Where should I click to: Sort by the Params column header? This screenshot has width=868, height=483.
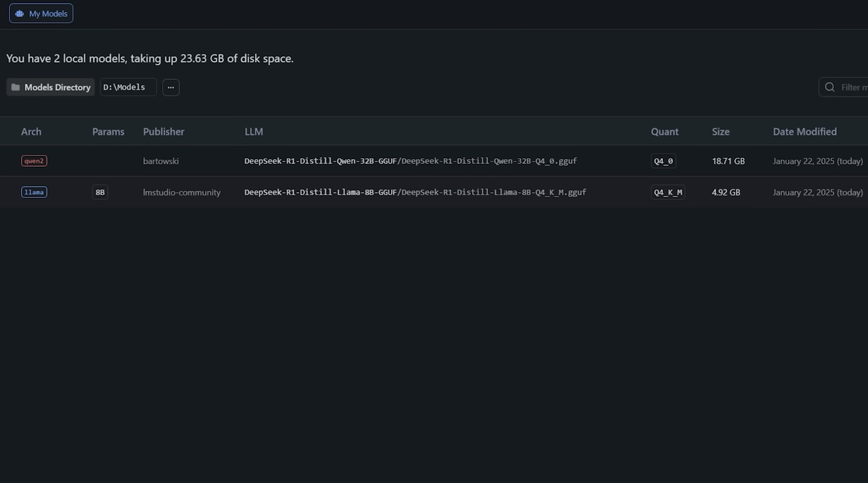(x=108, y=132)
